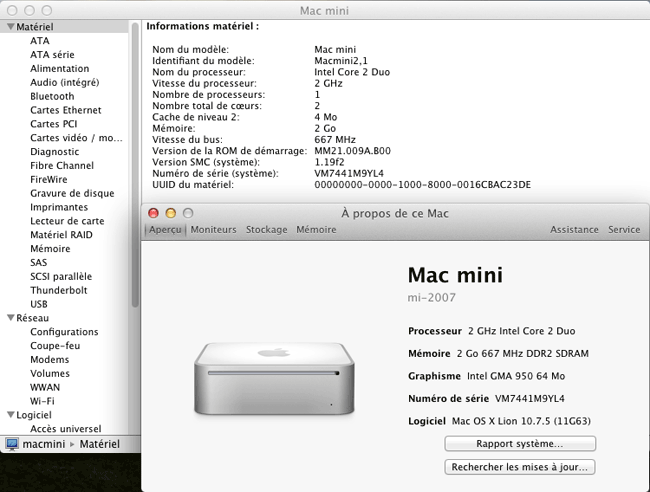Viewport: 650px width, 492px height.
Task: Click the Mac mini product image
Action: (x=274, y=378)
